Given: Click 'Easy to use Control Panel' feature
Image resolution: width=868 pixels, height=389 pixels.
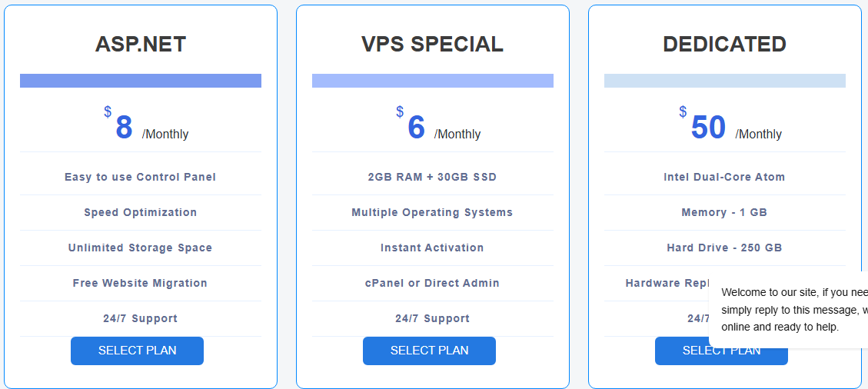Looking at the screenshot, I should click(141, 177).
